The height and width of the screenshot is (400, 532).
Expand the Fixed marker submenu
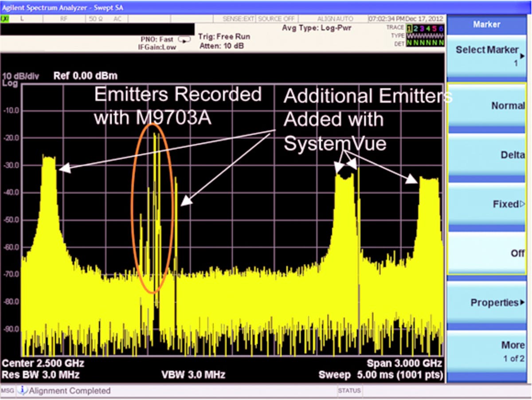pos(486,204)
